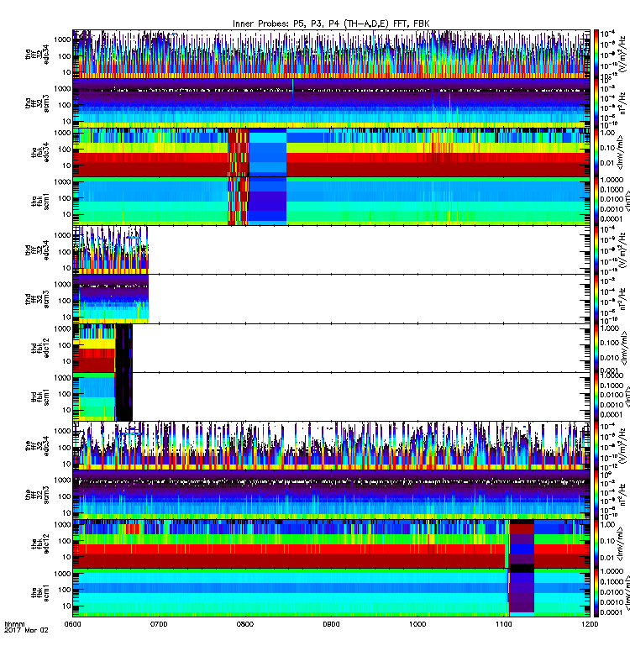The image size is (630, 672).
Task: Click the "thd fbk edc12" panel label
Action: (40, 348)
